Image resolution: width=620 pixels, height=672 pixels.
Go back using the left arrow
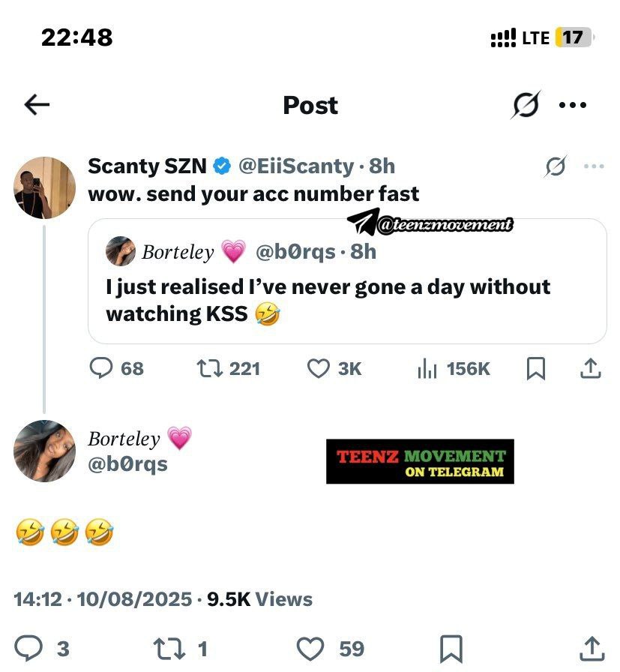tap(37, 105)
